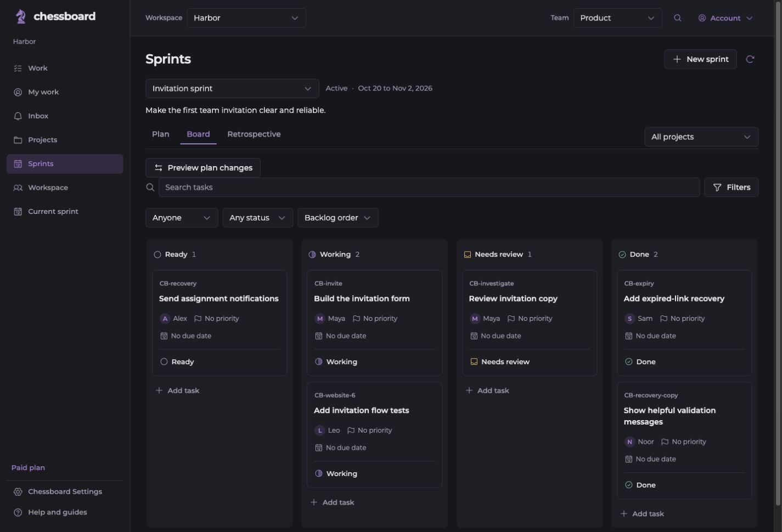Open the Any status filter

(257, 218)
